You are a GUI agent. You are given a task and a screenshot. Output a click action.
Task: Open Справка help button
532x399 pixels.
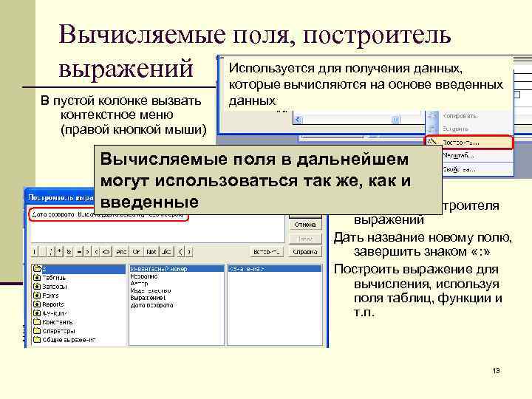pos(305,252)
